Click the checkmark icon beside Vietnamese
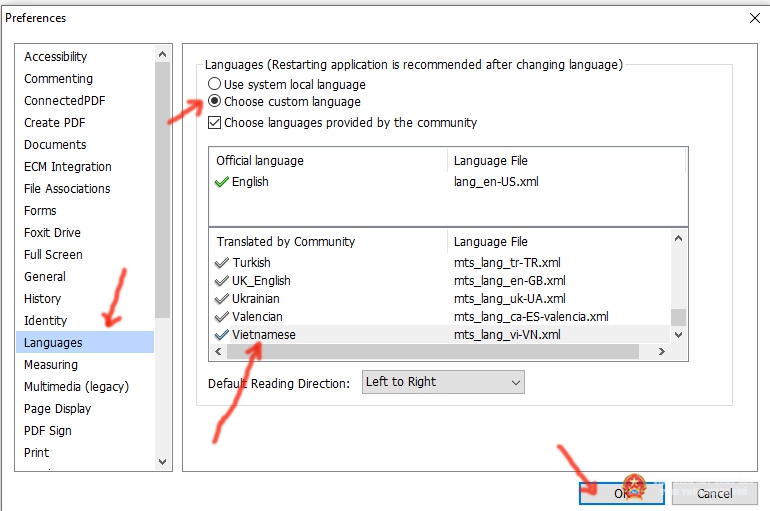Viewport: 770px width, 511px height. [221, 335]
